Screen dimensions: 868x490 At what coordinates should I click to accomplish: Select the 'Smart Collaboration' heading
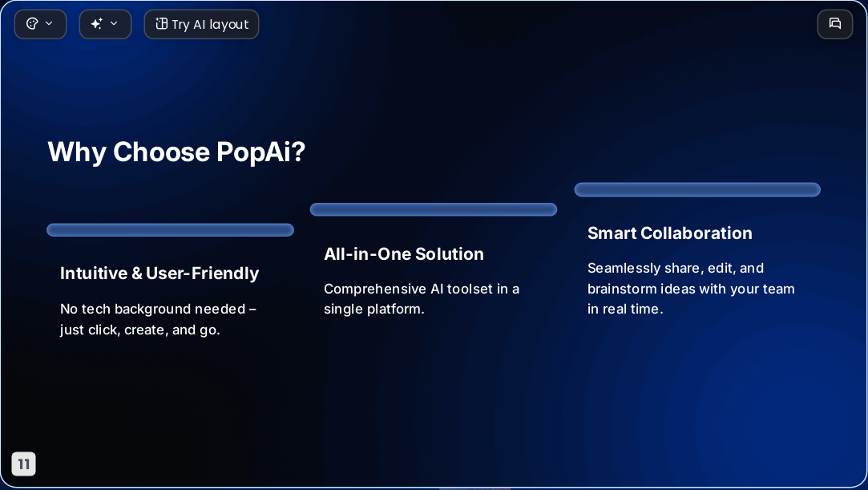point(670,233)
